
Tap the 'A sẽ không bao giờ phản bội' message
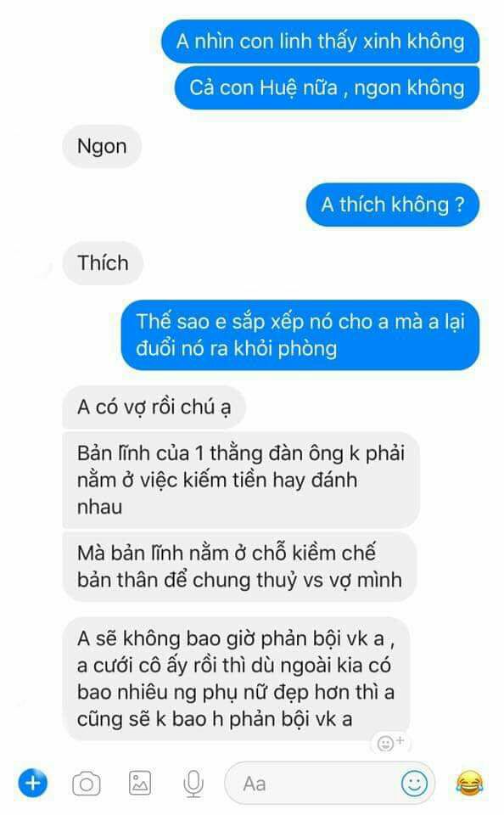(237, 679)
